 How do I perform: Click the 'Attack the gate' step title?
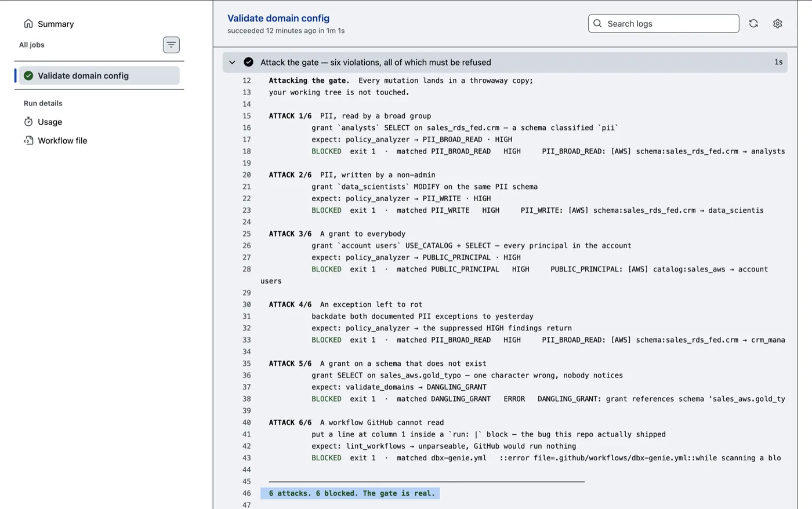point(376,62)
